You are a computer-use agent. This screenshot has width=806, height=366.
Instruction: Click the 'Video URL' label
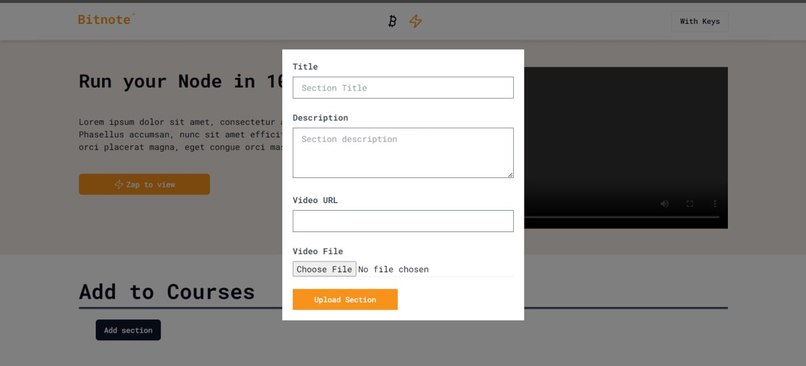point(315,200)
